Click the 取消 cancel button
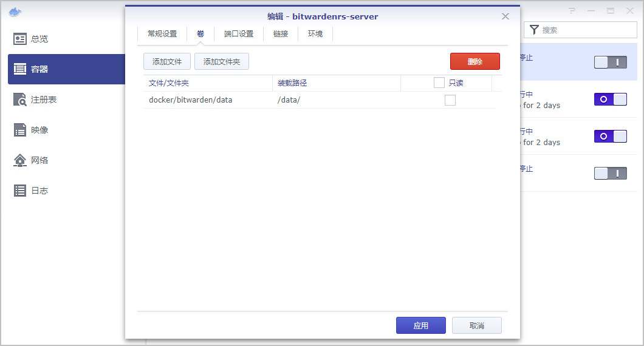The width and height of the screenshot is (644, 346). [477, 325]
